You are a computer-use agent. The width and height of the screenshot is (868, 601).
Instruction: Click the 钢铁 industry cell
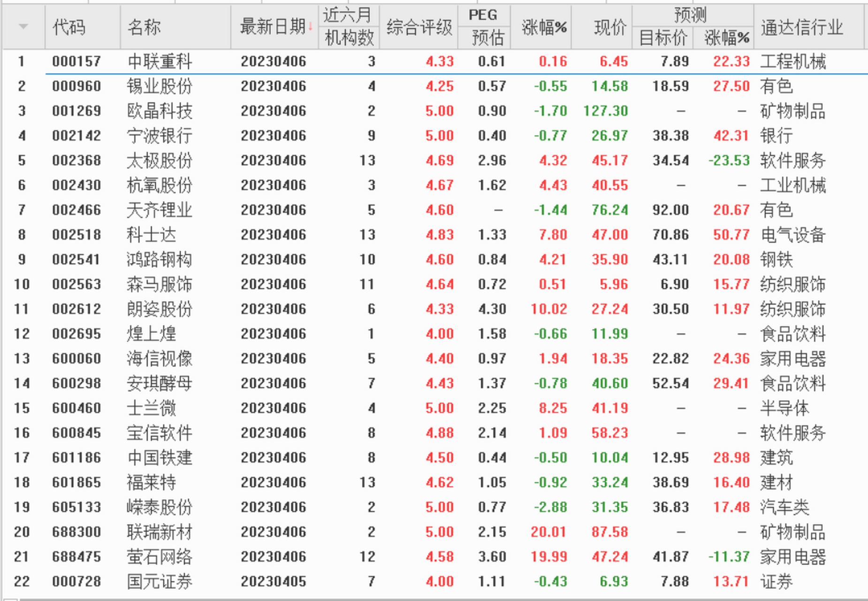(x=777, y=260)
